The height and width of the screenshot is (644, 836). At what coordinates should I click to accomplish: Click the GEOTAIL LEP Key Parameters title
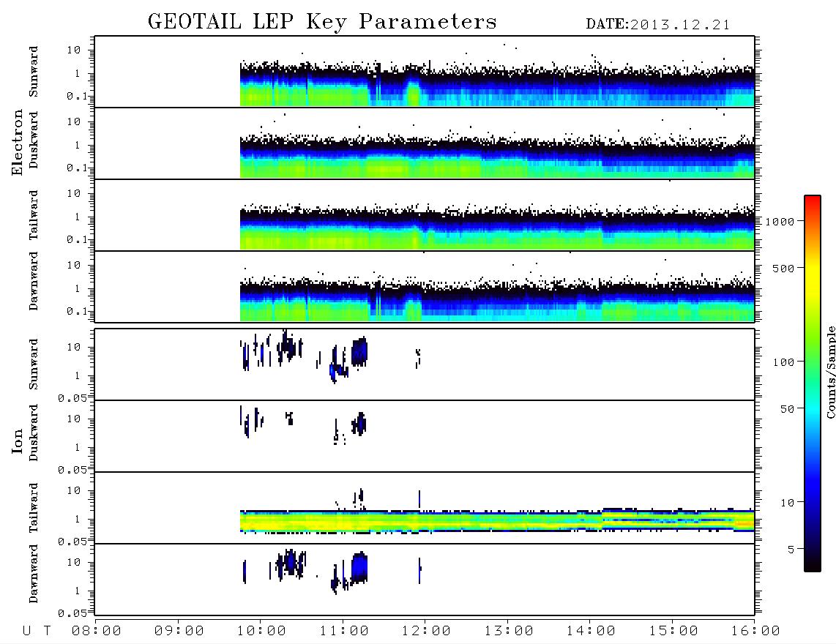[x=322, y=22]
